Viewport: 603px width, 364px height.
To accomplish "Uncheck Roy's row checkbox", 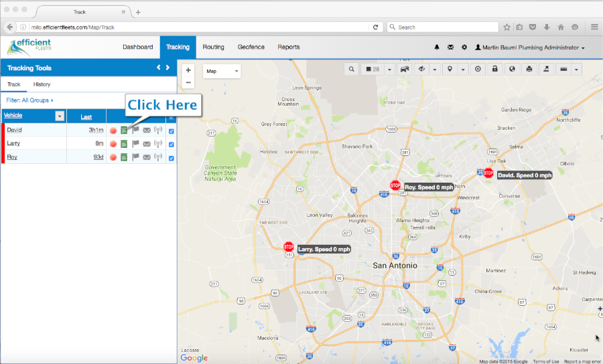I will click(171, 158).
